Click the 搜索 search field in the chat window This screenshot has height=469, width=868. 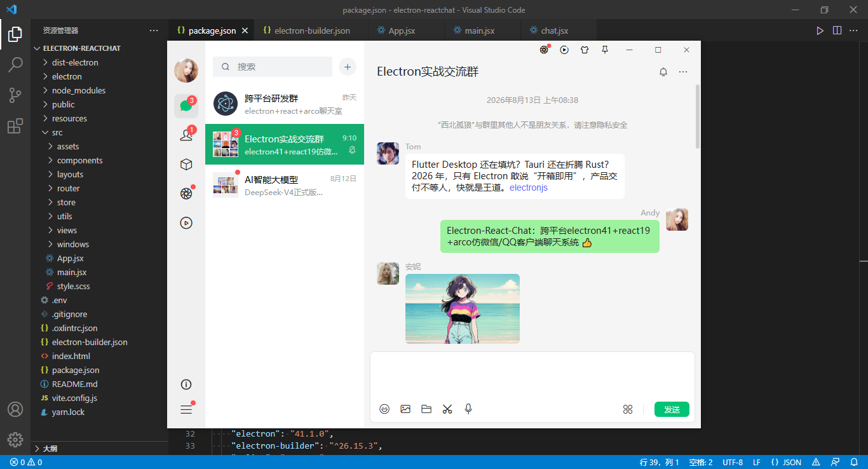tap(273, 67)
